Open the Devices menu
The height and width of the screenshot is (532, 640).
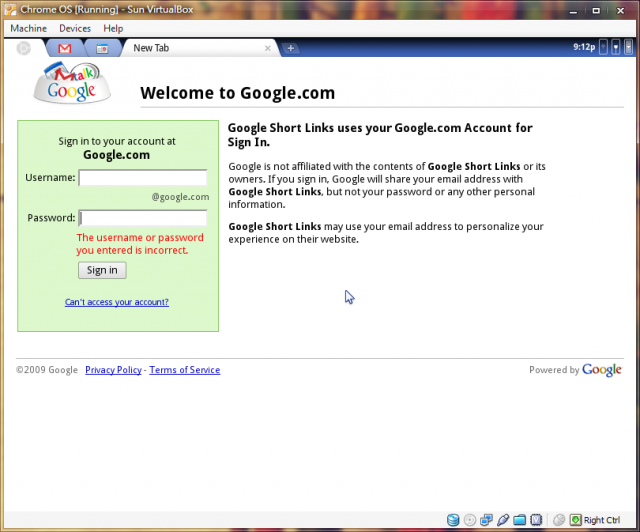[x=75, y=29]
